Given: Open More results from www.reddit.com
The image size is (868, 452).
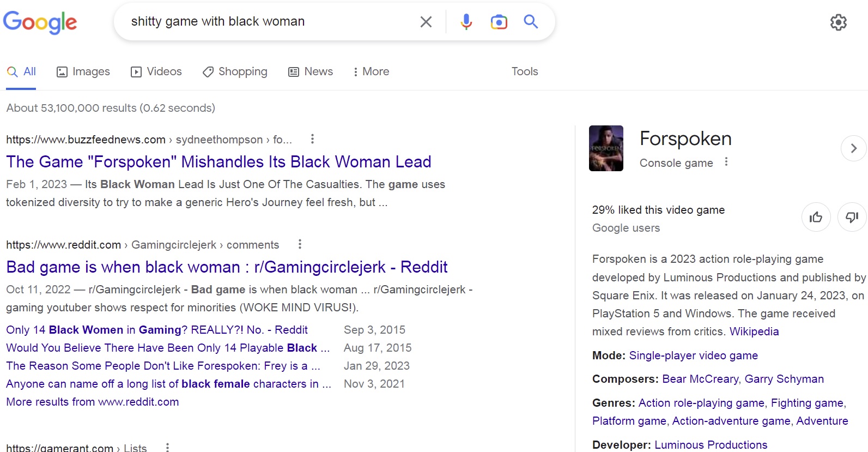Looking at the screenshot, I should pyautogui.click(x=93, y=402).
